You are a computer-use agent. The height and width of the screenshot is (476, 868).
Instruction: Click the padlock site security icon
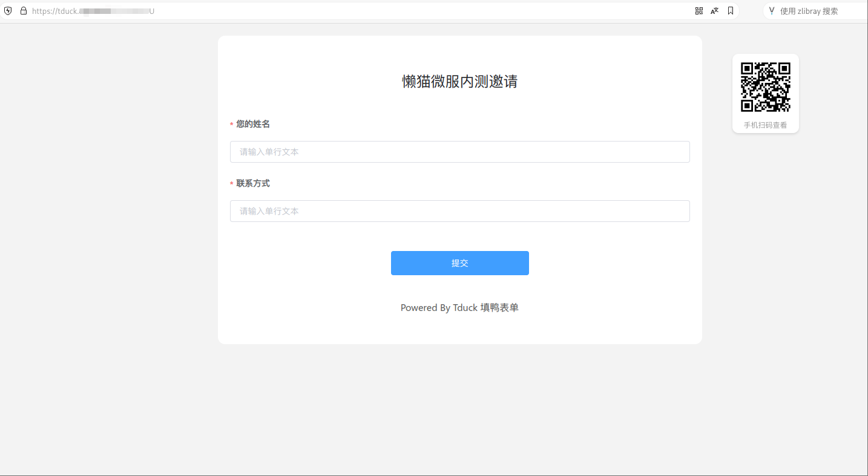(24, 11)
